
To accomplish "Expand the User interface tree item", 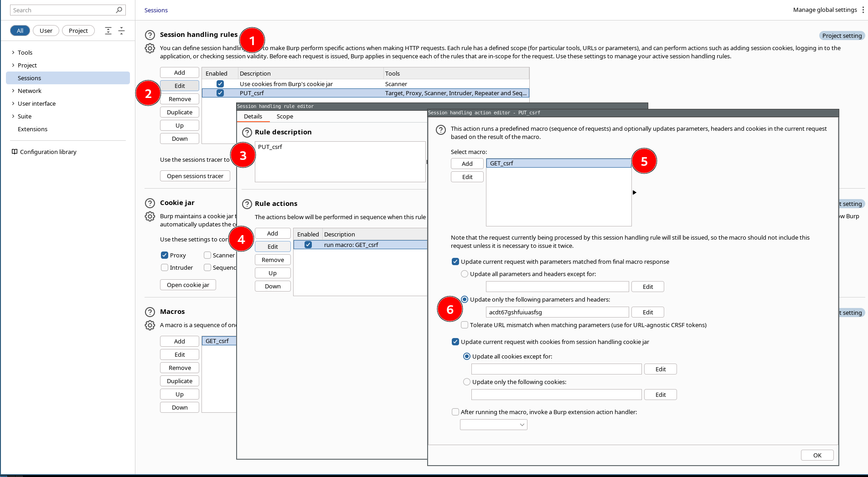I will pyautogui.click(x=13, y=103).
